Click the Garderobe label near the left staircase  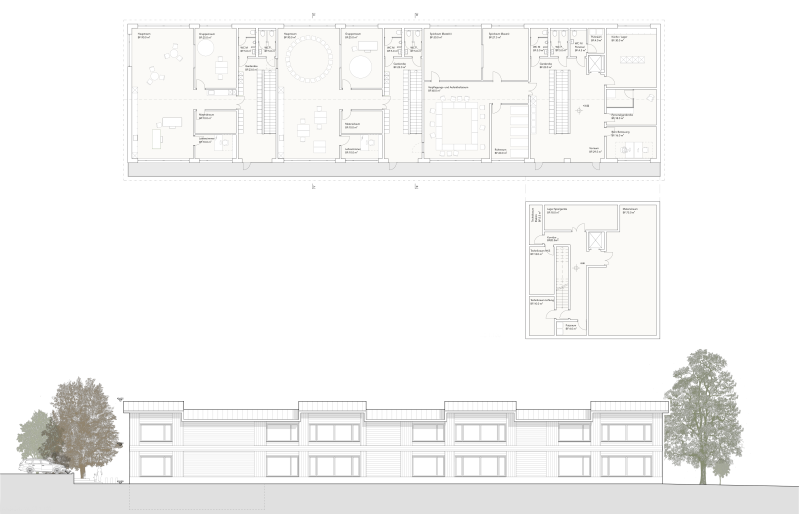(x=252, y=66)
